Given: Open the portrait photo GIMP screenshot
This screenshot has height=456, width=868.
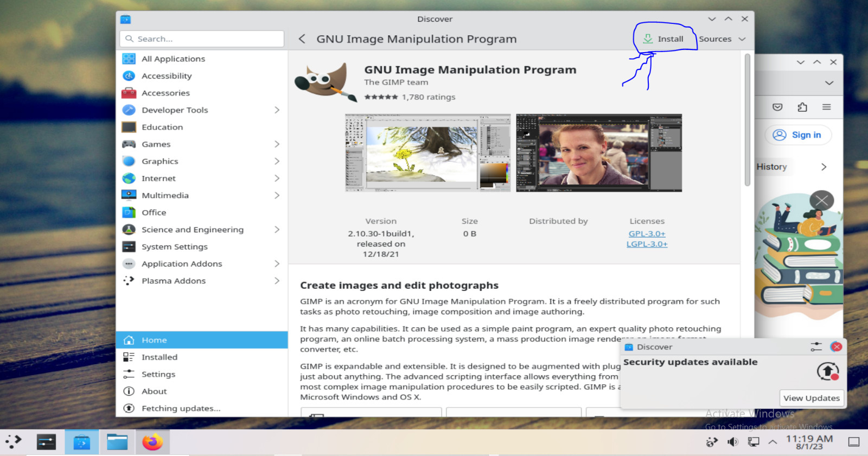Looking at the screenshot, I should pyautogui.click(x=599, y=153).
